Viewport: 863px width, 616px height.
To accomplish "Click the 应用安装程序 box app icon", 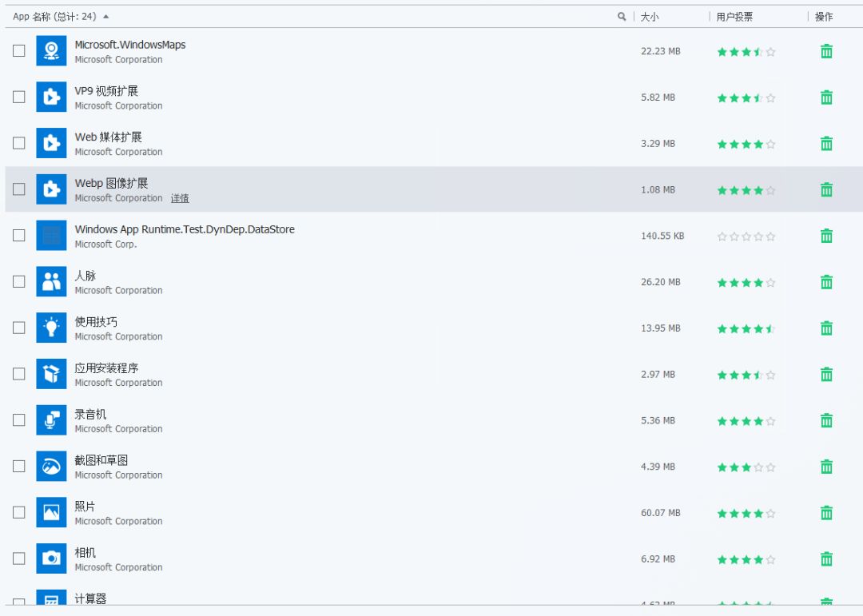I will 51,375.
